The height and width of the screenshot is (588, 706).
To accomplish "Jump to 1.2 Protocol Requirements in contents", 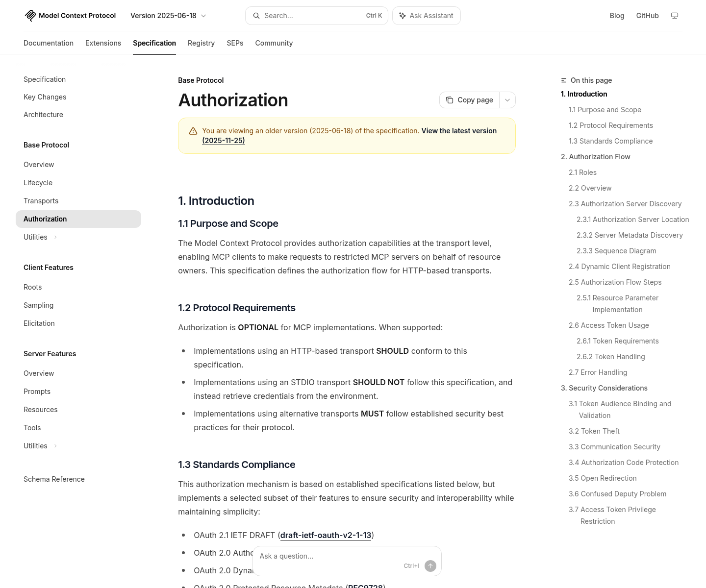I will (x=611, y=125).
